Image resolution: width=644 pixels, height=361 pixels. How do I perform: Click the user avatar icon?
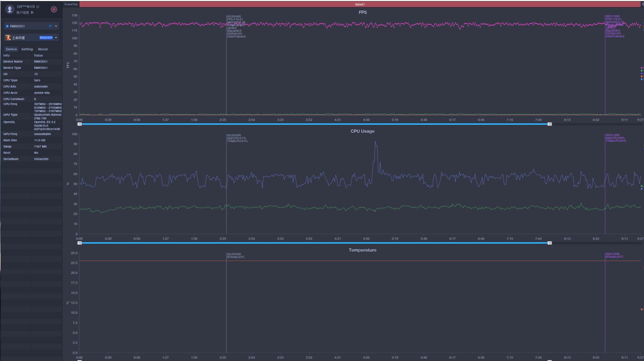click(x=10, y=9)
